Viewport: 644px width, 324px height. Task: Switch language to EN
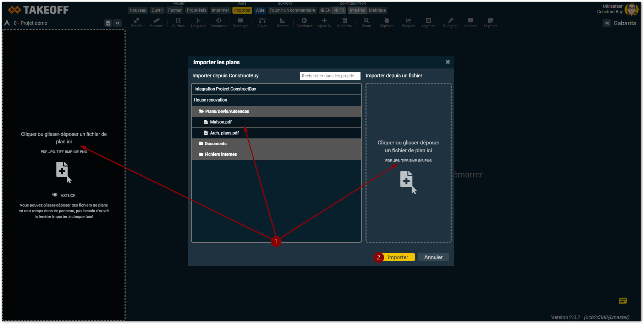[325, 10]
